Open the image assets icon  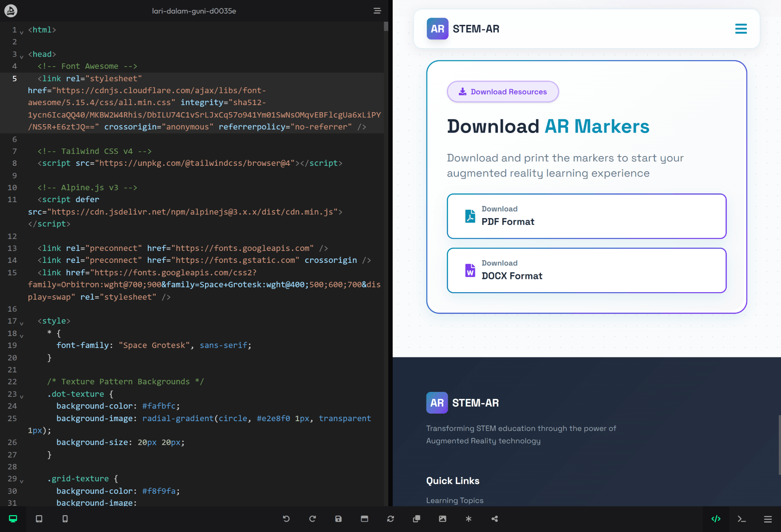click(442, 519)
